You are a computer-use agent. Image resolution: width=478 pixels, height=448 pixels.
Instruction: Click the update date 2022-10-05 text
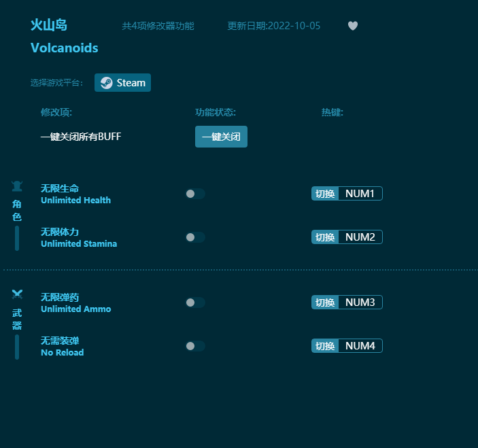tap(274, 26)
